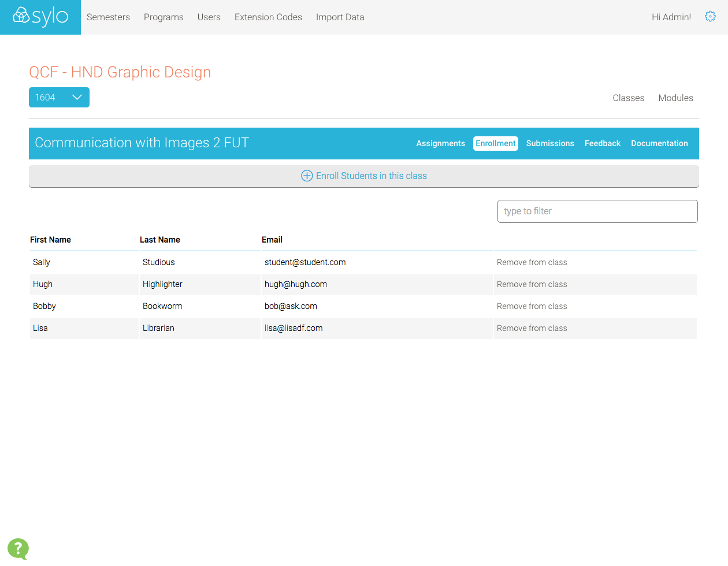
Task: Click the Hi Admin! greeting
Action: (671, 17)
